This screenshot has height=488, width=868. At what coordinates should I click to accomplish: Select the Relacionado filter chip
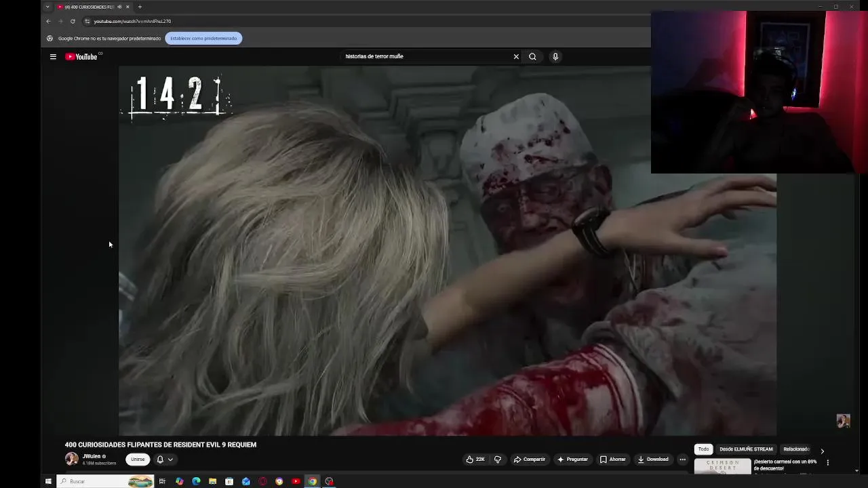tap(796, 449)
